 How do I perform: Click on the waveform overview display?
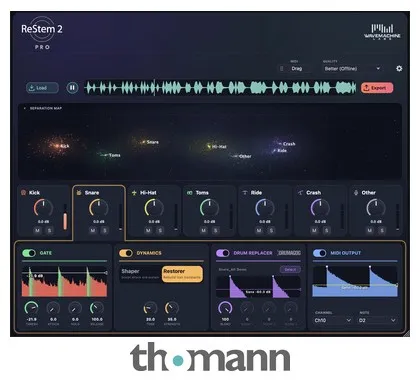pos(220,88)
